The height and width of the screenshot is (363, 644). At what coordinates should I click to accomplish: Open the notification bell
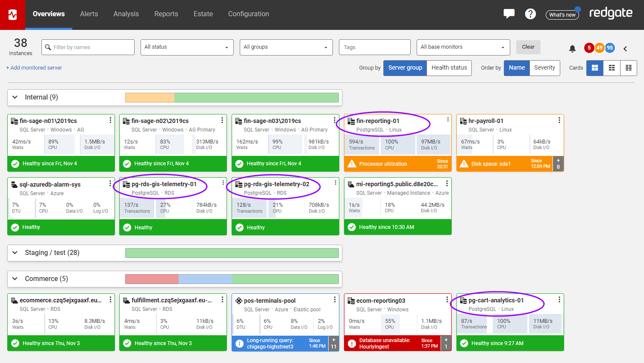573,49
